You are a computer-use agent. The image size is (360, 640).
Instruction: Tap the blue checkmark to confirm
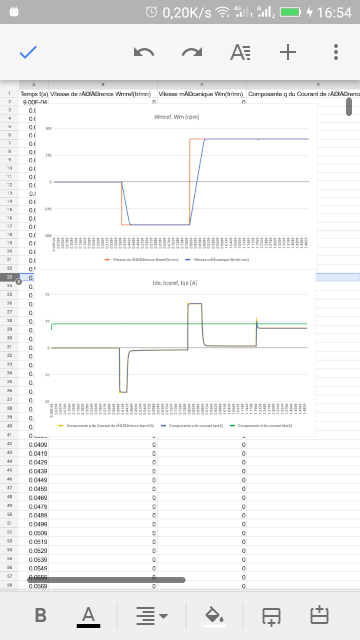(x=28, y=52)
